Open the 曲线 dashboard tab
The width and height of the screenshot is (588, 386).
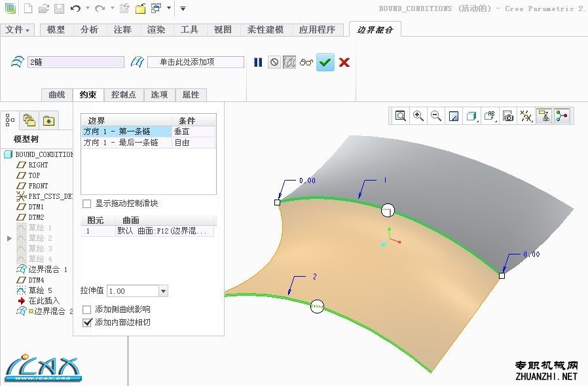click(x=56, y=95)
